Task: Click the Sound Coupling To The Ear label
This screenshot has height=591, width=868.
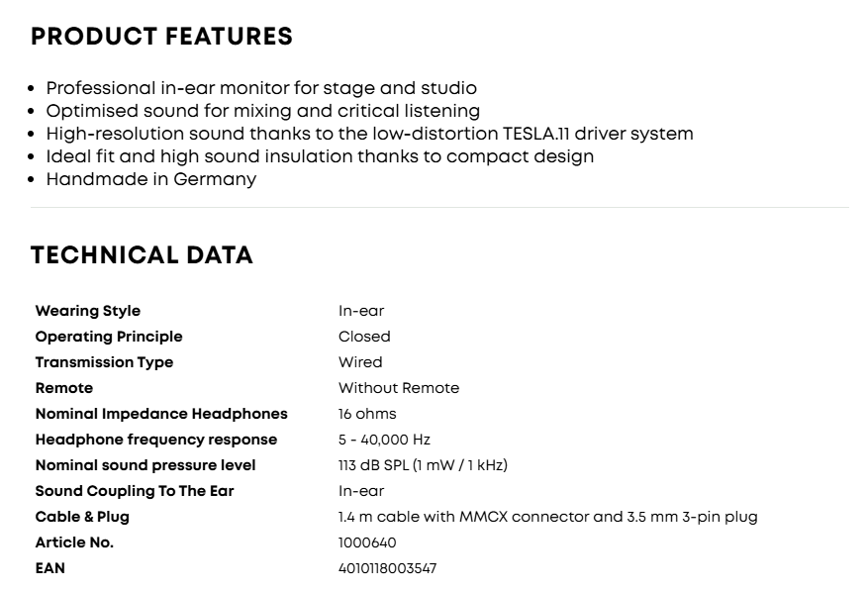Action: (135, 491)
